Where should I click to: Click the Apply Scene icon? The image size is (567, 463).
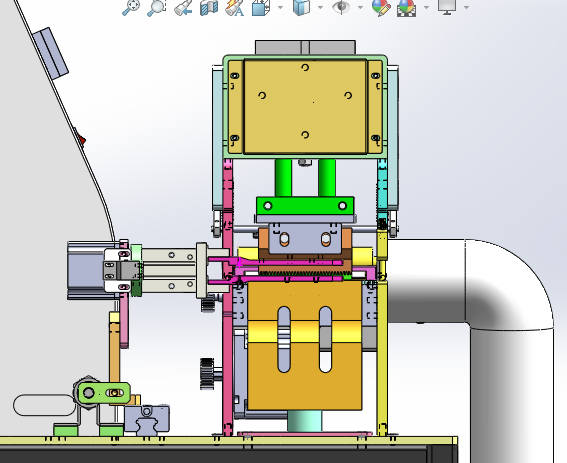406,7
